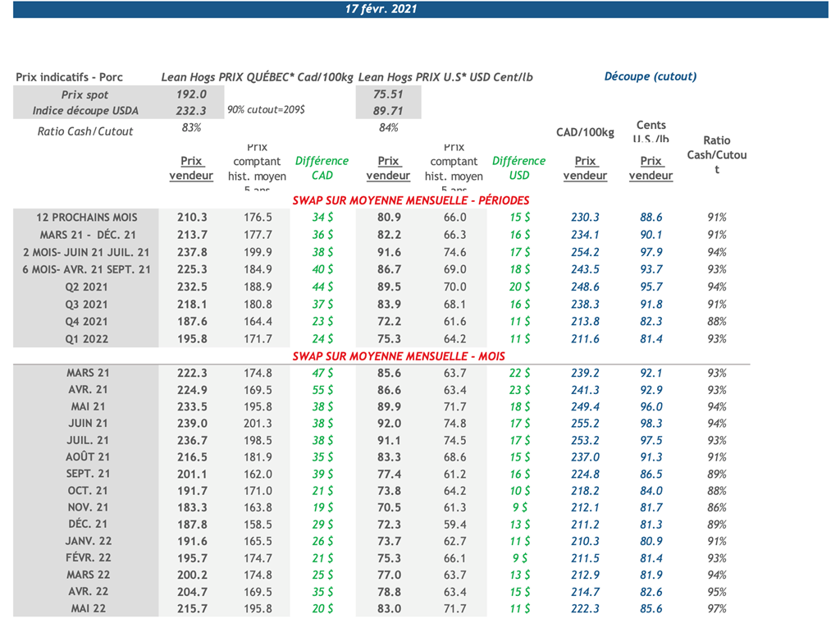Viewport: 840px width, 619px height.
Task: Click the underlined Prix vendeur header under Québec
Action: [x=191, y=168]
